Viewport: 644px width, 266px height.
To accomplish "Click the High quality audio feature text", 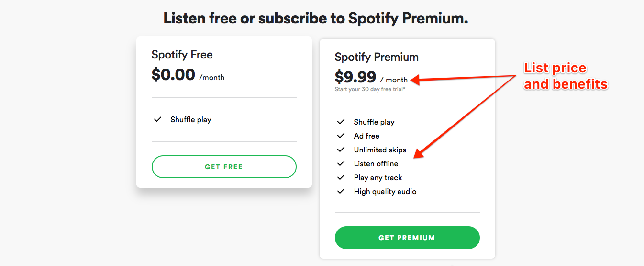I will click(385, 192).
